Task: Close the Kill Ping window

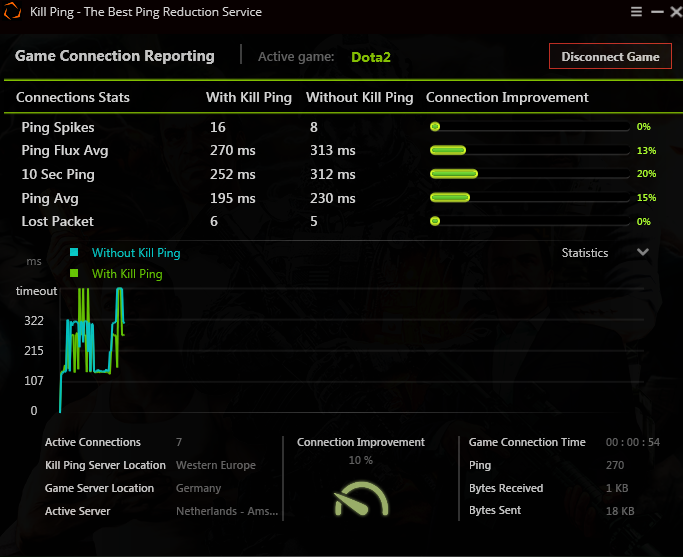Action: point(676,12)
